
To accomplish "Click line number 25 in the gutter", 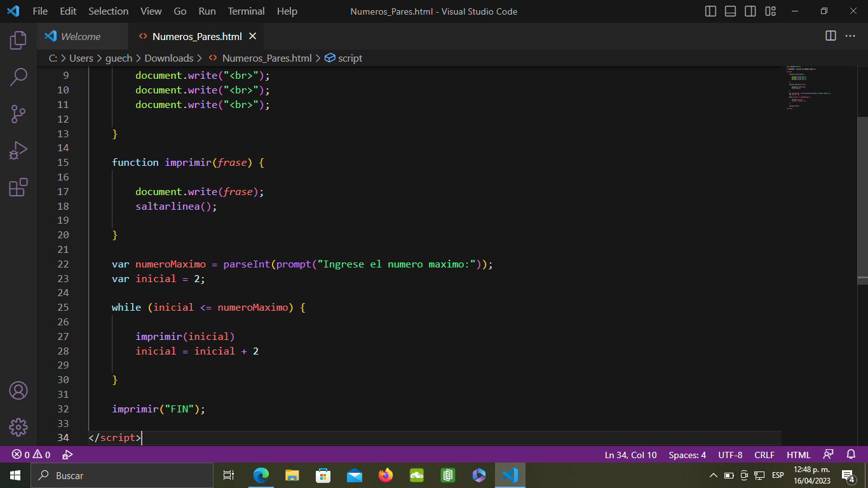I will click(x=63, y=307).
